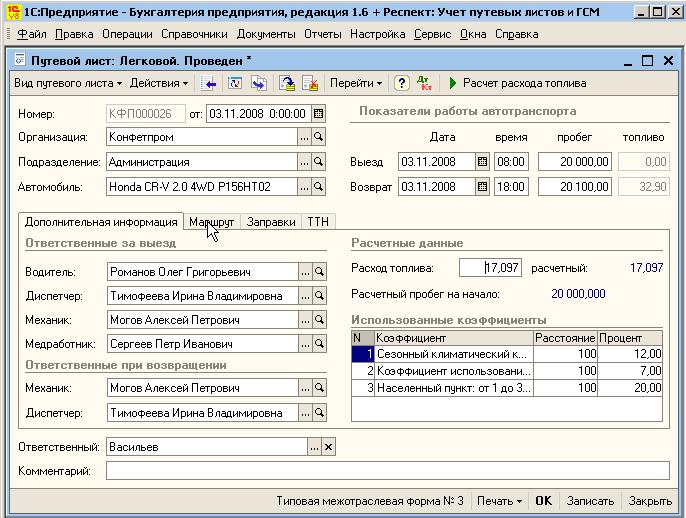Image resolution: width=686 pixels, height=518 pixels.
Task: Clear the Ответственный field with X button
Action: pyautogui.click(x=327, y=447)
